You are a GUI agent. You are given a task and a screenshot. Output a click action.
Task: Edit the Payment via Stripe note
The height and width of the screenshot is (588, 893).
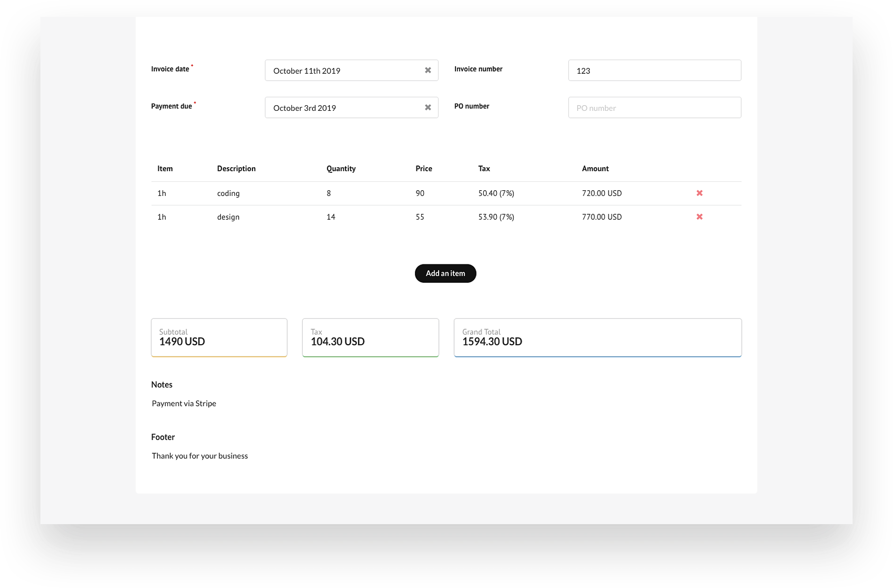(184, 403)
